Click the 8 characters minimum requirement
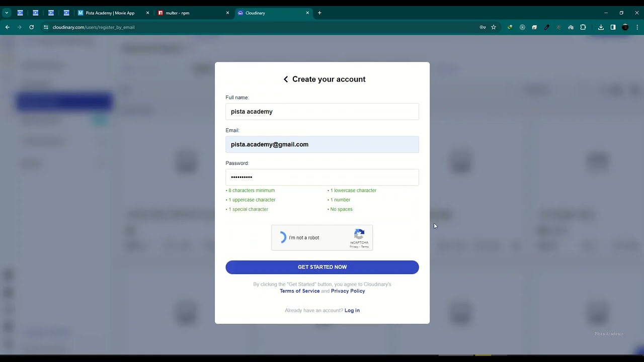The width and height of the screenshot is (644, 362). pyautogui.click(x=251, y=191)
